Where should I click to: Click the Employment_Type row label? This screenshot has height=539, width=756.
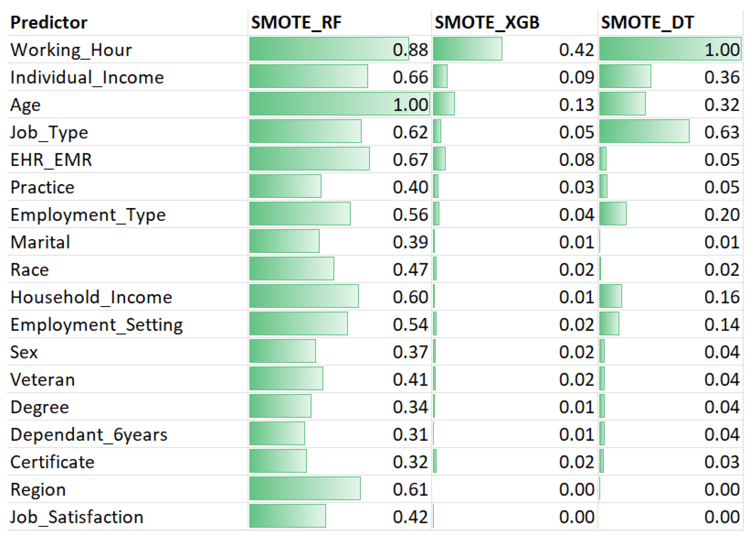pyautogui.click(x=88, y=215)
